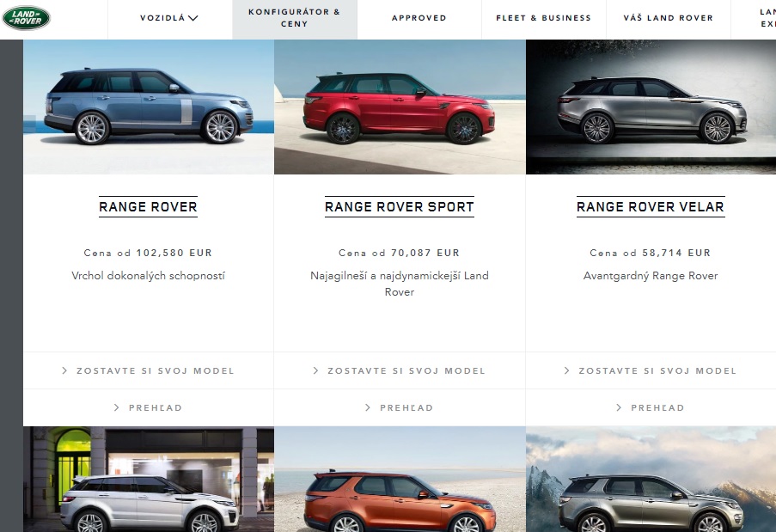Viewport: 776px width, 532px height.
Task: Click the Prehľad arrow under Range Rover Sport
Action: pos(367,407)
